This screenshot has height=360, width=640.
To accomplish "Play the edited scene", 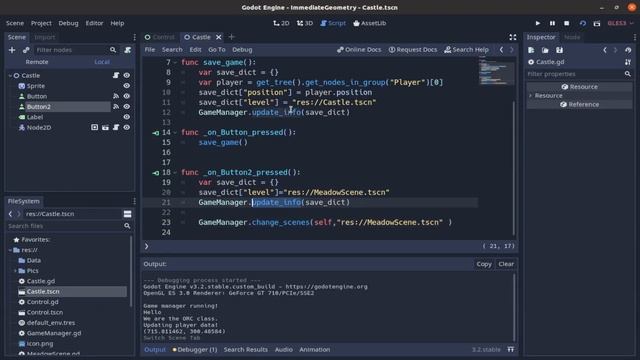I will [582, 23].
